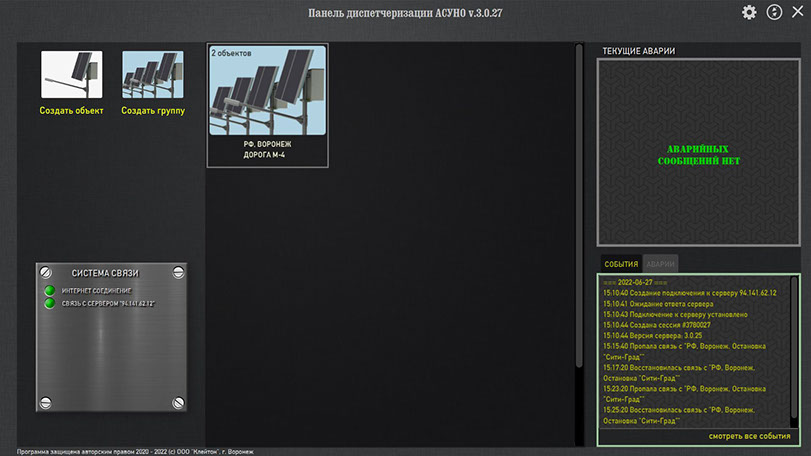
Task: Click the green Интернет соединение indicator light
Action: coord(49,291)
